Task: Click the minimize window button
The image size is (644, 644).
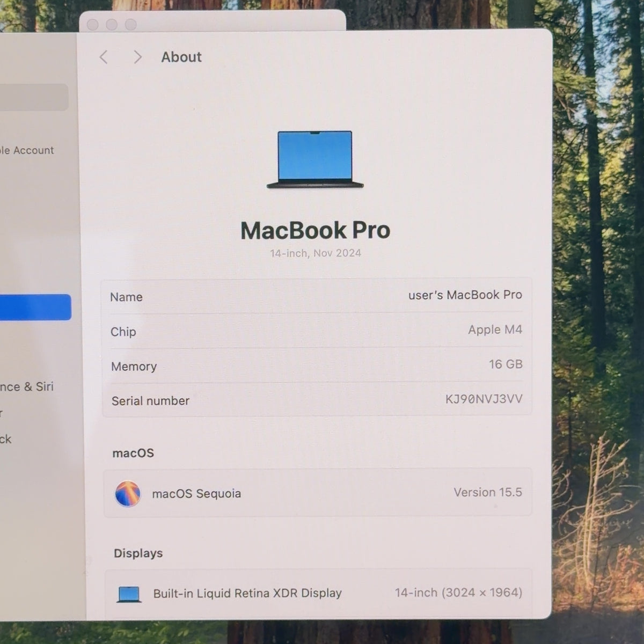Action: click(x=112, y=25)
